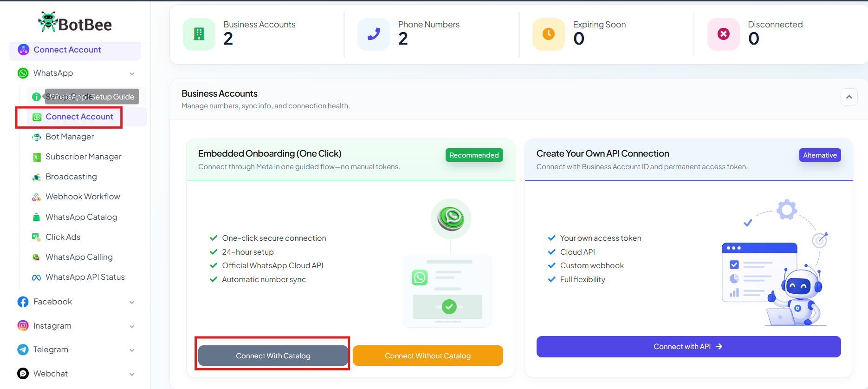Click the "Business Accounts" section heading
Viewport: 868px width, 389px height.
pos(220,93)
